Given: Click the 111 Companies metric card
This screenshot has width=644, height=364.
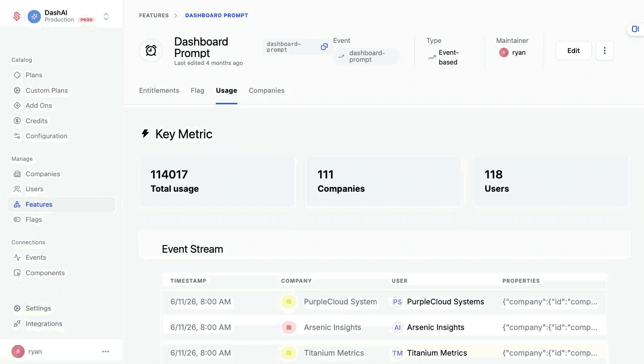Looking at the screenshot, I should pyautogui.click(x=384, y=181).
